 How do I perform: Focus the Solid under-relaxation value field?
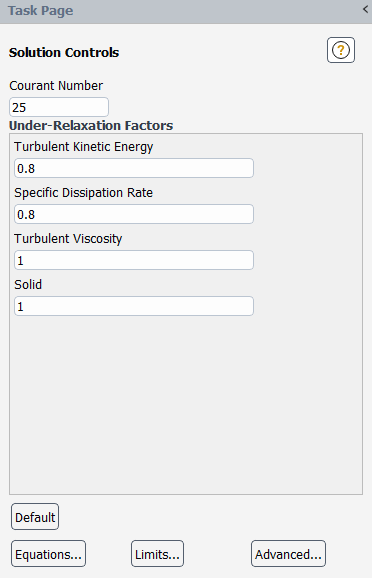coord(134,306)
